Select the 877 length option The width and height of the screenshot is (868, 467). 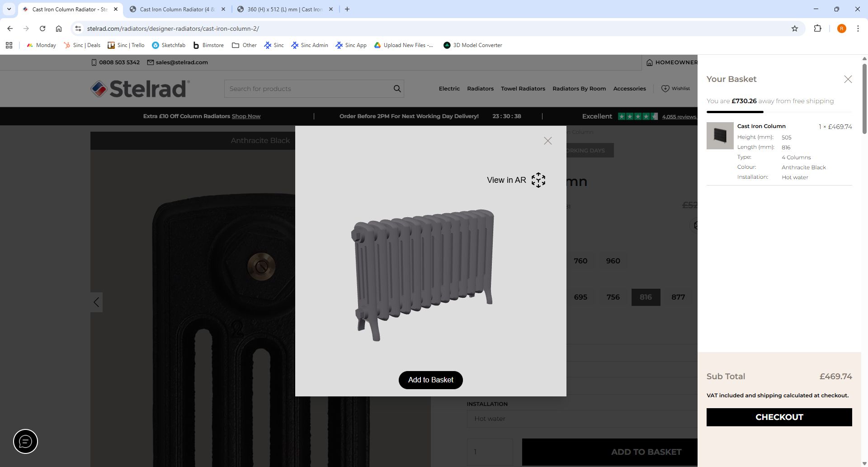678,297
